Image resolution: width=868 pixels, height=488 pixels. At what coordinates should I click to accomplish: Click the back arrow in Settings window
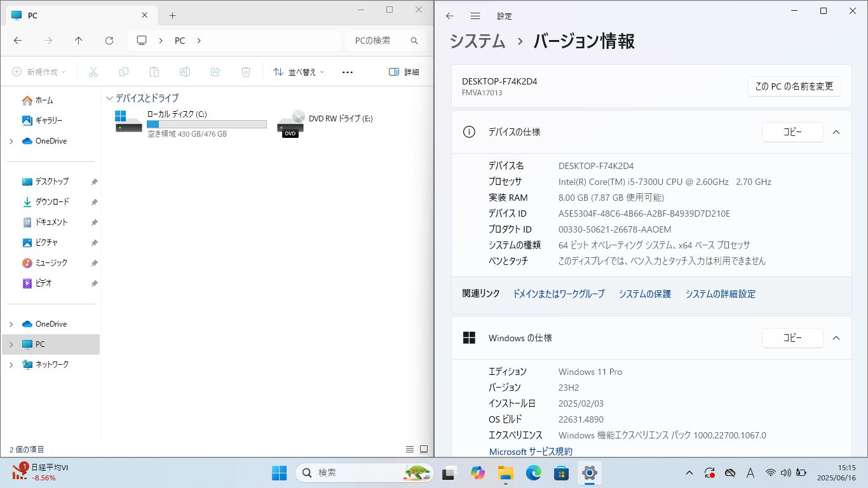[x=450, y=16]
